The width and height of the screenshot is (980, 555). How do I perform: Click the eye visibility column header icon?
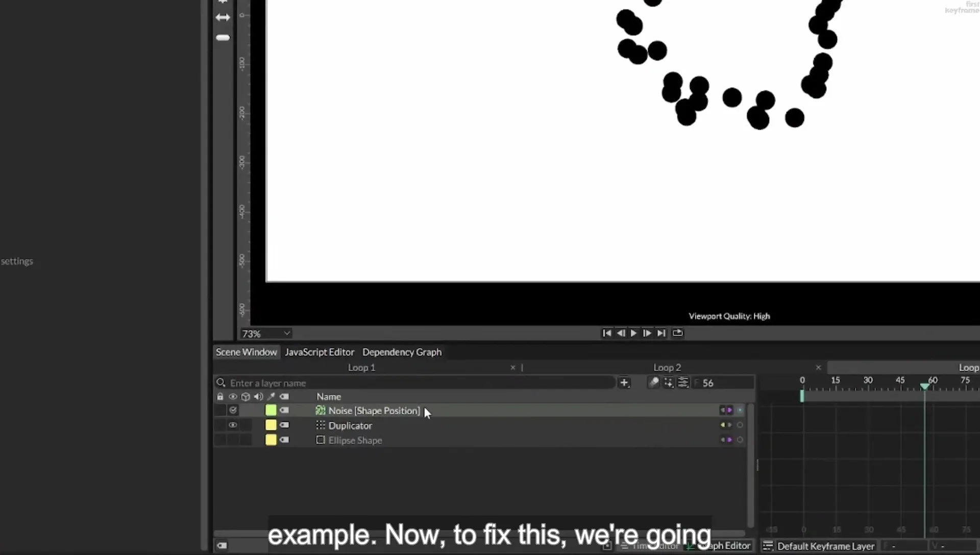coord(233,396)
